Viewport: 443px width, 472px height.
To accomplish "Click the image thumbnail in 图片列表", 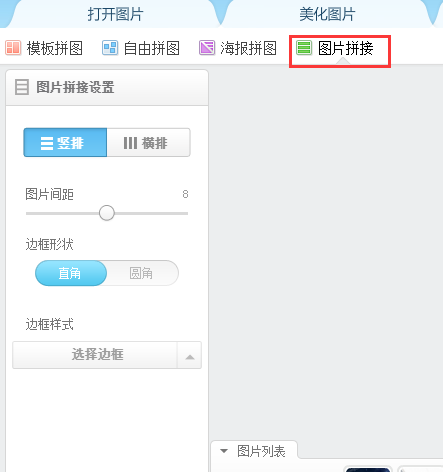I will tap(368, 469).
